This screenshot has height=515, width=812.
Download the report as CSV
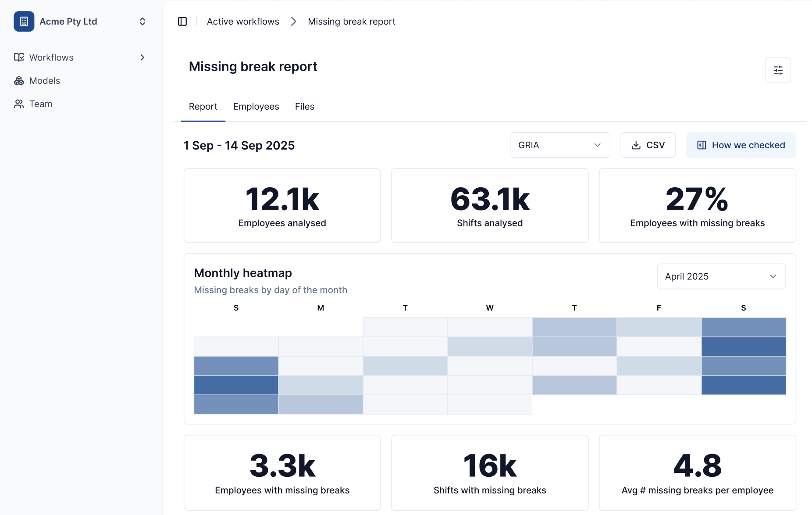coord(648,145)
